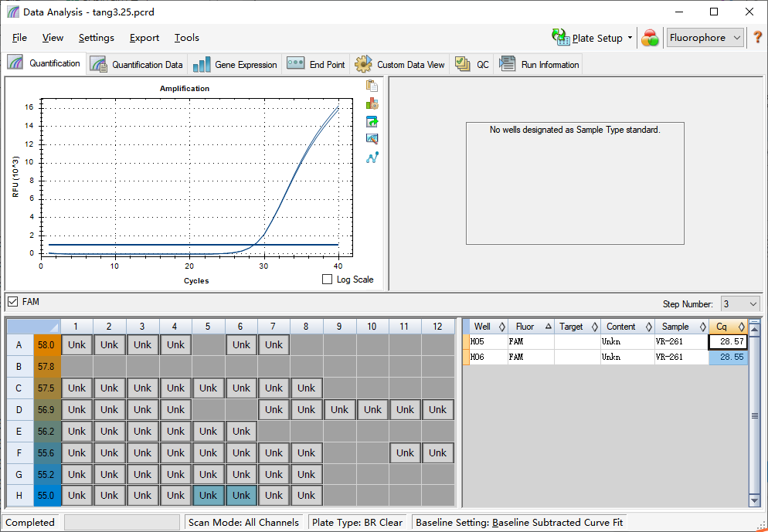The height and width of the screenshot is (532, 768).
Task: Copy the amplification chart to the clipboard
Action: [x=372, y=86]
